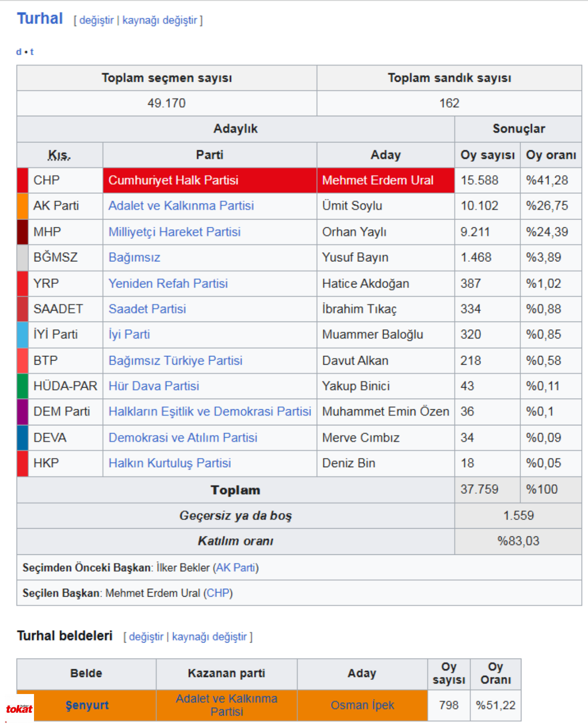Open Halkın Kurtuluş Partisi link

[170, 463]
